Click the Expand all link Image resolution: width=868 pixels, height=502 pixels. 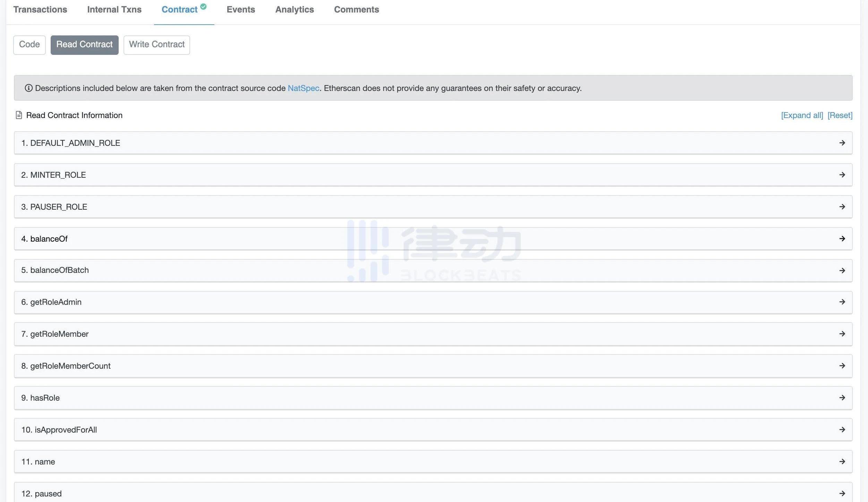[802, 115]
